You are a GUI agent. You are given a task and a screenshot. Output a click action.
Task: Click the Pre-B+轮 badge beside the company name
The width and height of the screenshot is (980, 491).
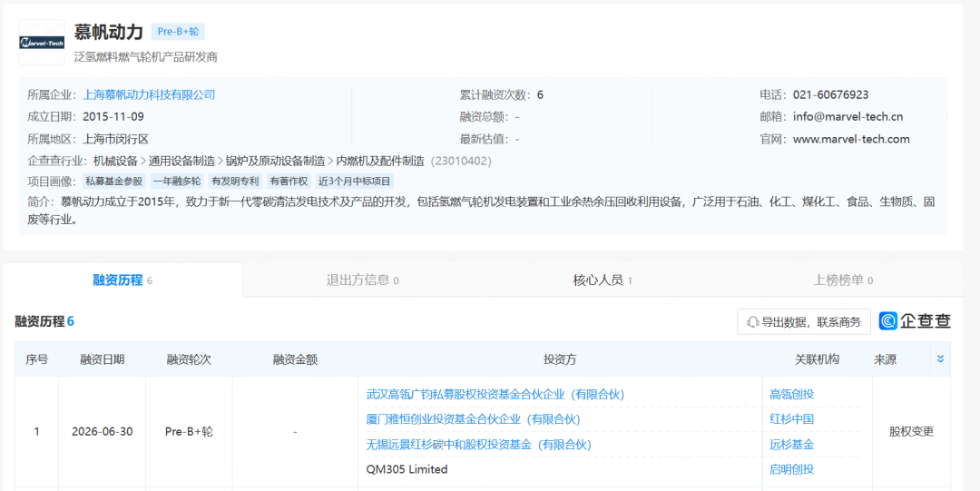coord(178,32)
